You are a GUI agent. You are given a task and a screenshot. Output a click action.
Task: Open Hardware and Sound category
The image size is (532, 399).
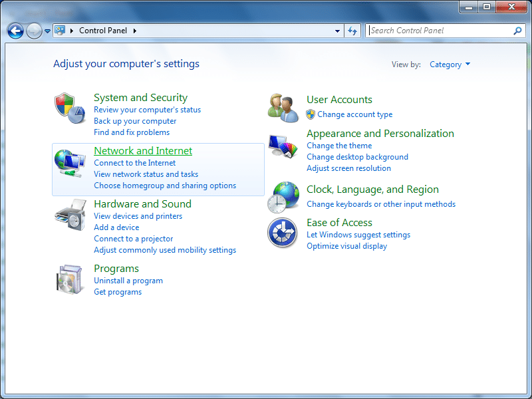click(142, 204)
